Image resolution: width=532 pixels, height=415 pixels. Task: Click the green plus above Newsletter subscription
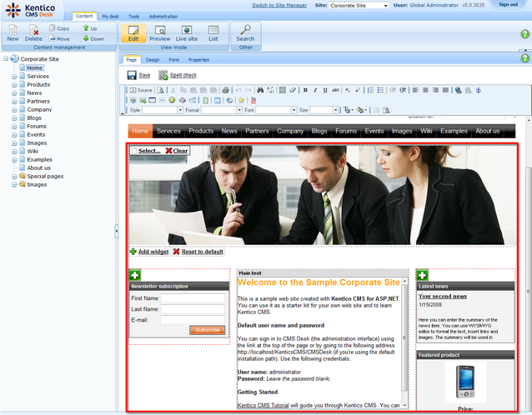[135, 275]
